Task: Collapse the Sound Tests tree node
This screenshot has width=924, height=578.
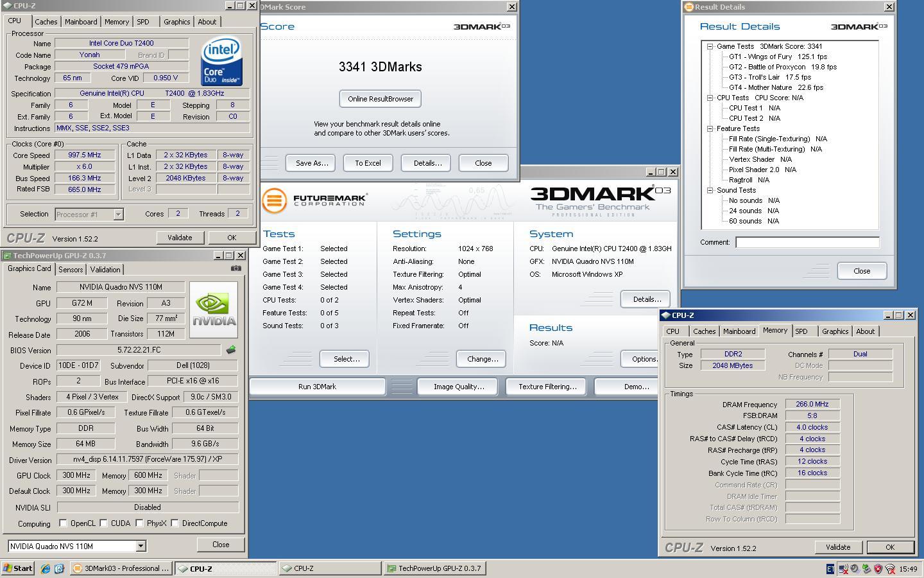Action: tap(710, 190)
